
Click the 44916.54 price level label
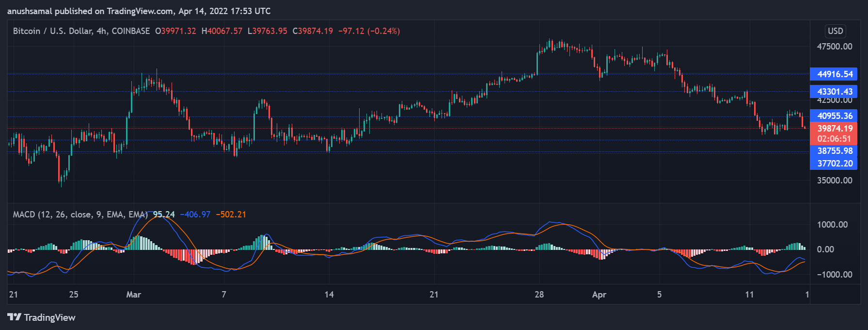click(x=834, y=74)
